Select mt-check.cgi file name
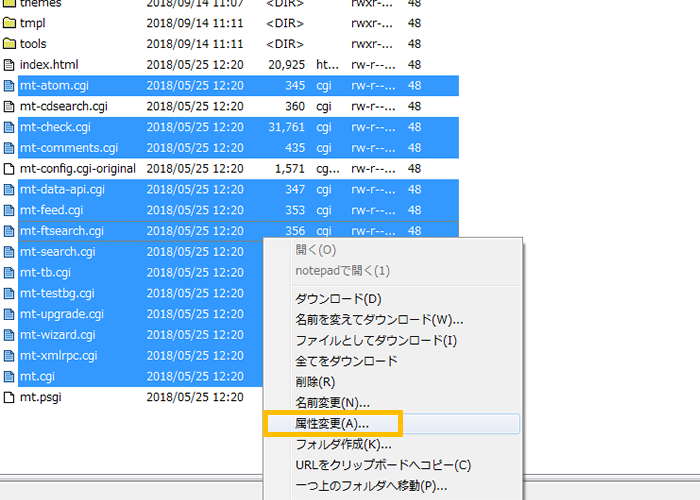 coord(55,127)
